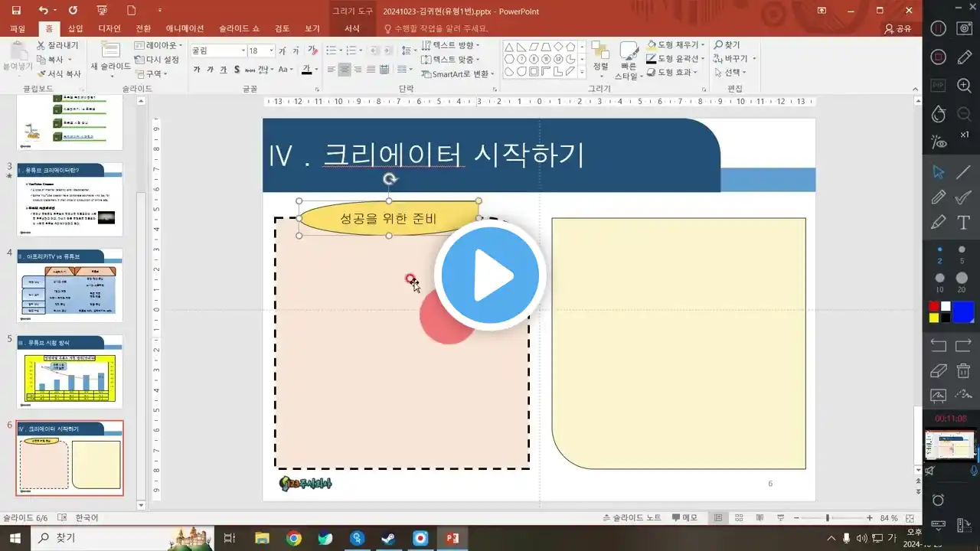Screen dimensions: 980x551
Task: Click the 새 슬라이드 button
Action: click(x=110, y=58)
